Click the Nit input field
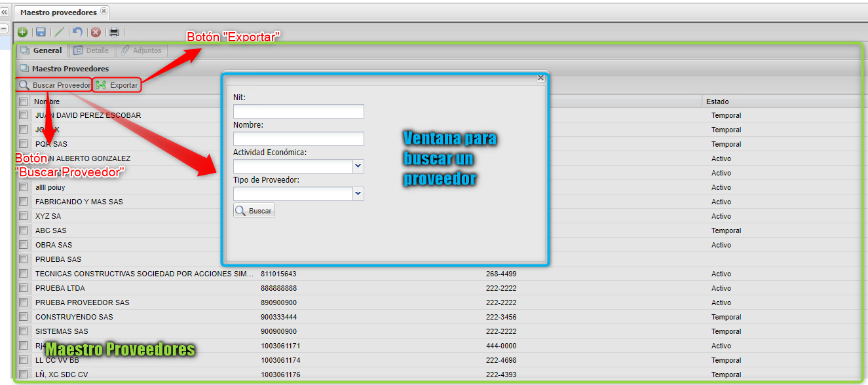This screenshot has height=385, width=868. (299, 111)
